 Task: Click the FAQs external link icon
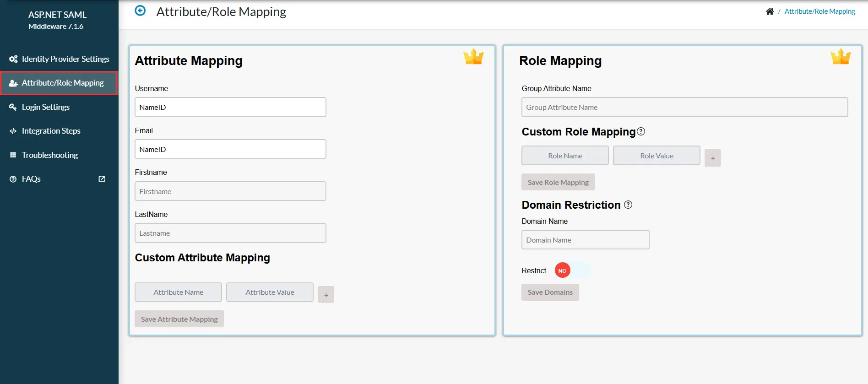pos(102,179)
